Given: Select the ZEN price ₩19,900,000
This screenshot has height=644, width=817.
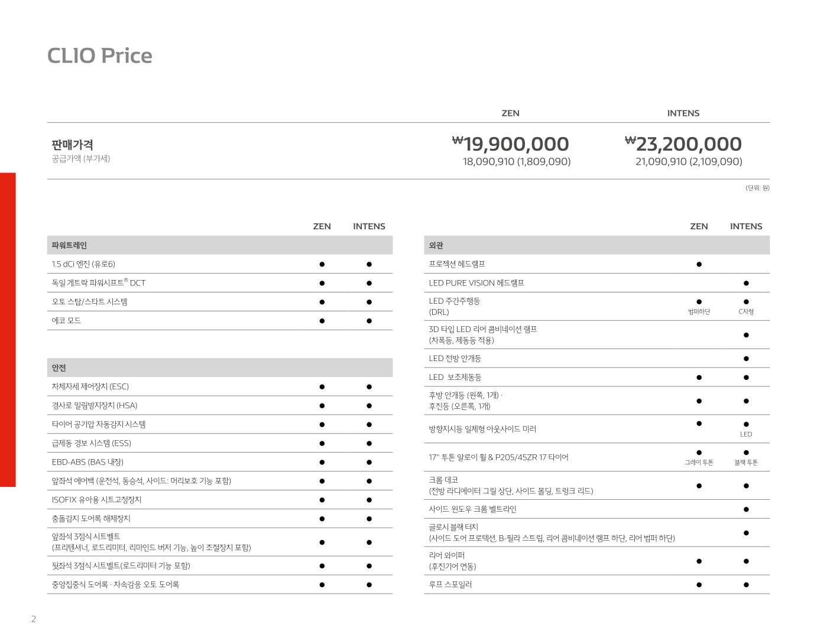Looking at the screenshot, I should pyautogui.click(x=511, y=144).
